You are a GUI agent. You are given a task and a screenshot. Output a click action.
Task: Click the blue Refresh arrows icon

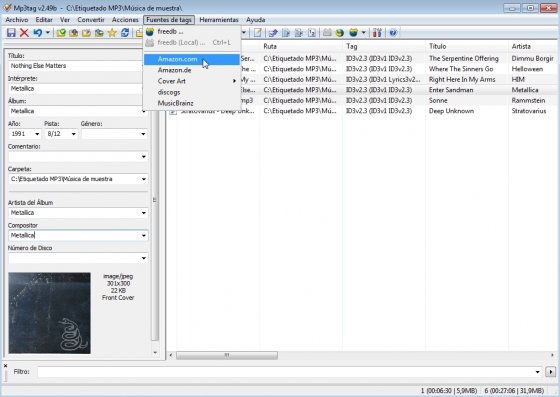click(125, 33)
